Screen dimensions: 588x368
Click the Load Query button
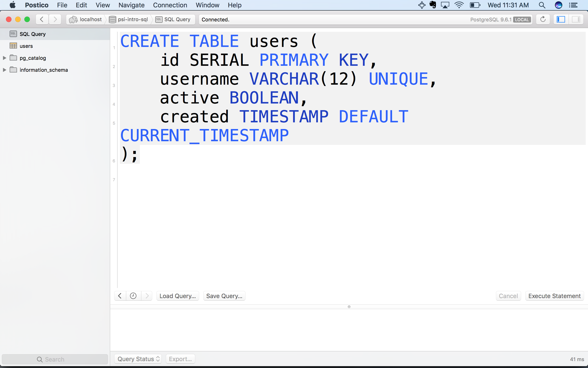178,296
